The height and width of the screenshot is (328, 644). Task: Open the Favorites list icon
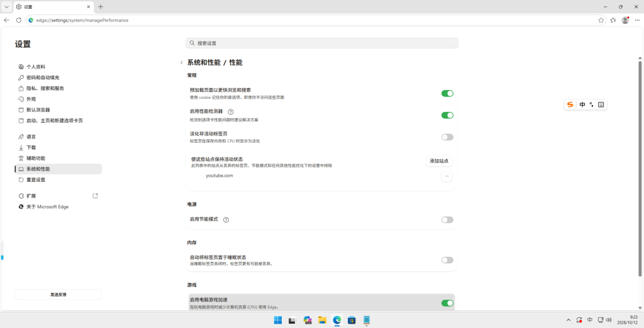613,20
